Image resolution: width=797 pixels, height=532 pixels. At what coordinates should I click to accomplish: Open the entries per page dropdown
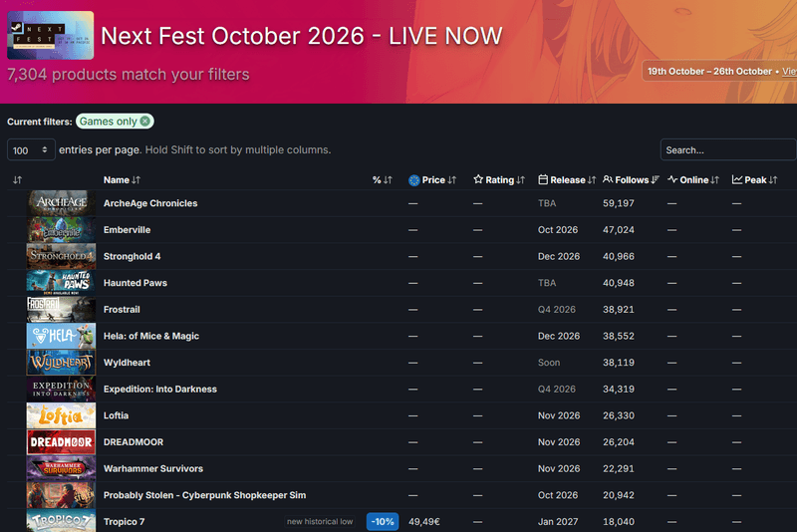click(31, 149)
